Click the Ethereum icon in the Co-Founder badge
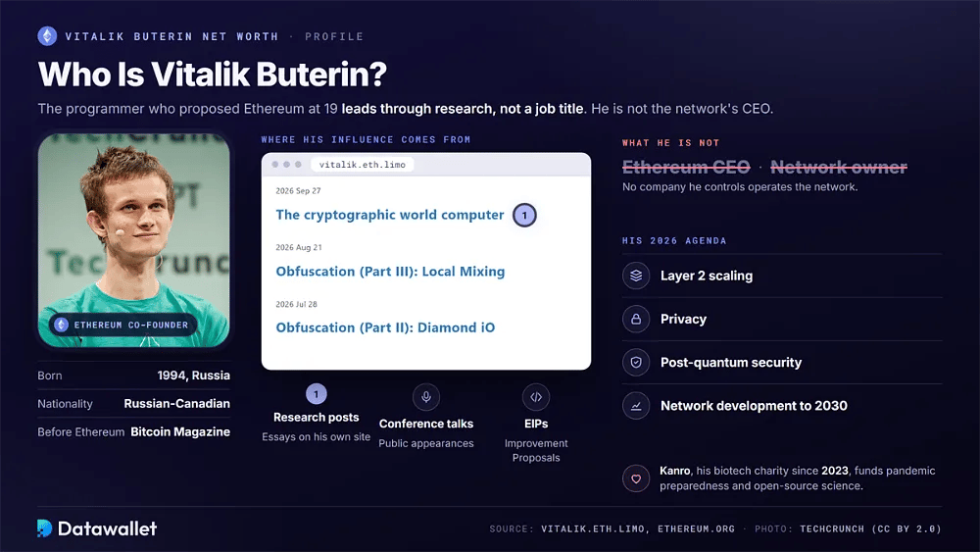980x552 pixels. click(61, 325)
